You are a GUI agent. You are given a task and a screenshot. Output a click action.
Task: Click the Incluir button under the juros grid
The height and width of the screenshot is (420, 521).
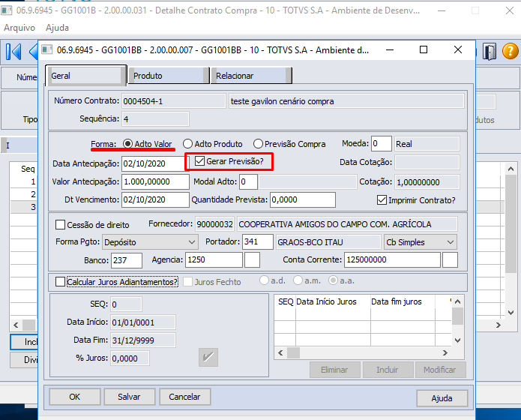coord(388,370)
